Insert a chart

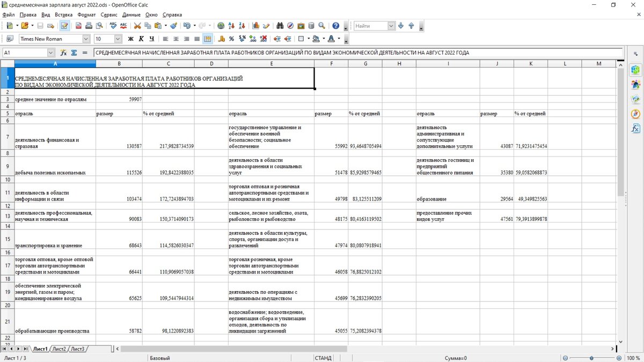(256, 26)
